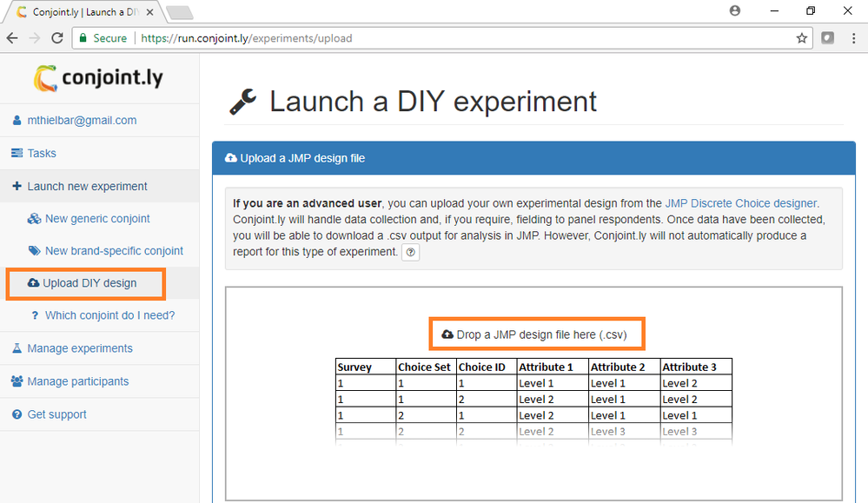Open the Chrome three-dot menu

coord(853,38)
